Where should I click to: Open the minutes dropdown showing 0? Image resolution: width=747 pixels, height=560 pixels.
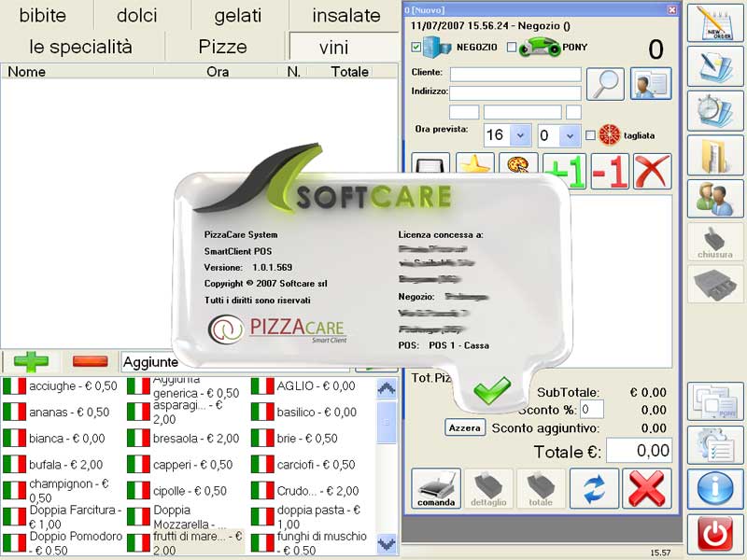click(x=570, y=135)
